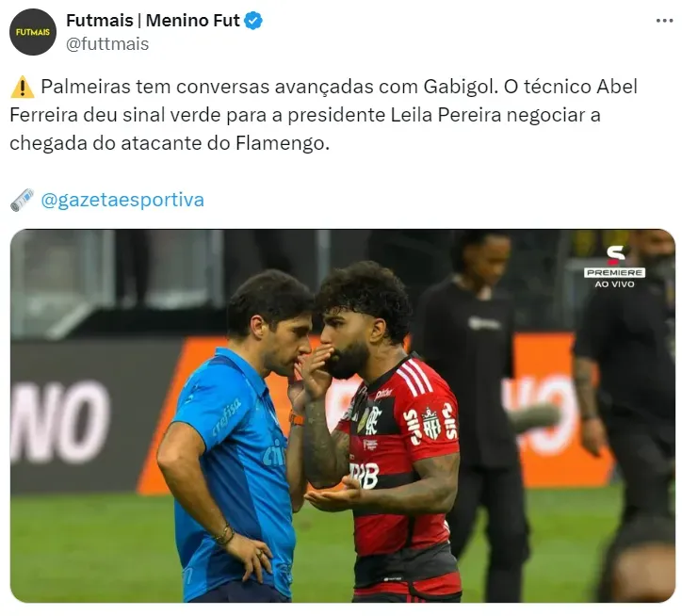Click the BRB sponsor on red jersey

[365, 475]
